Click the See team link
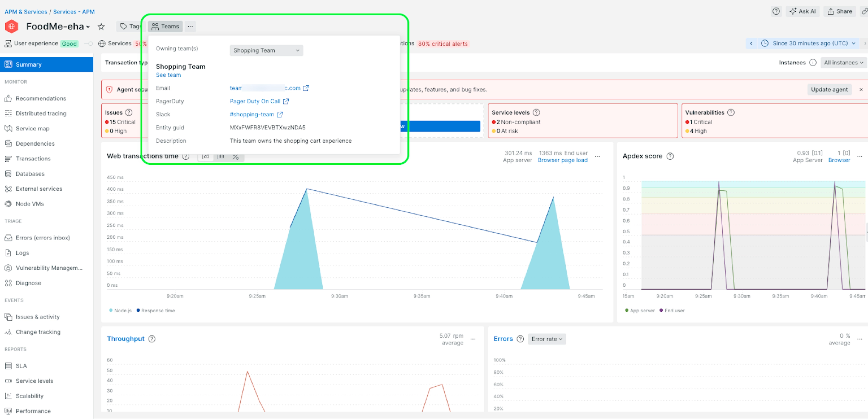The image size is (868, 419). click(168, 75)
